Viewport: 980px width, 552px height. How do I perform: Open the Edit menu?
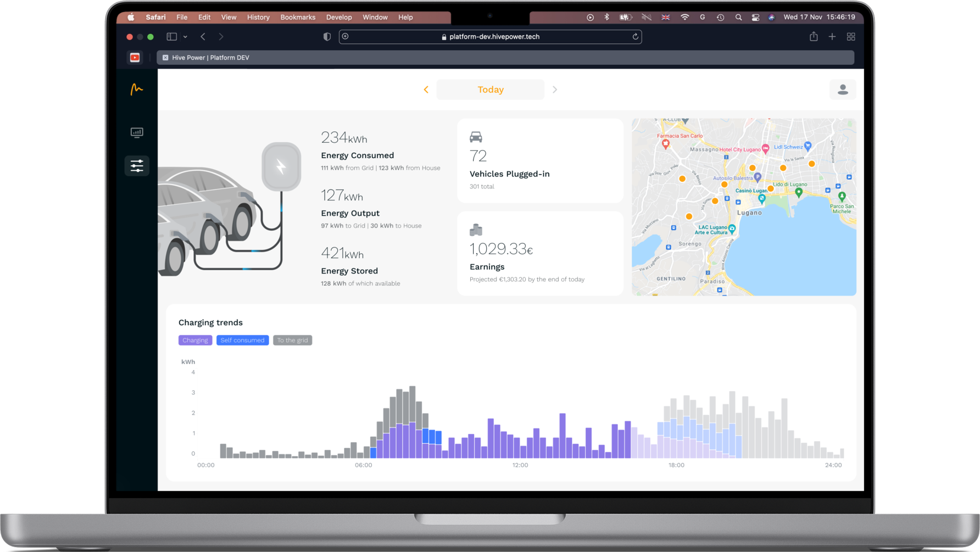pyautogui.click(x=204, y=17)
